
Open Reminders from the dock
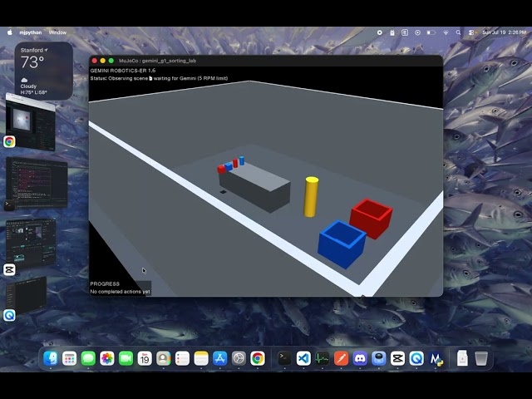(x=182, y=358)
